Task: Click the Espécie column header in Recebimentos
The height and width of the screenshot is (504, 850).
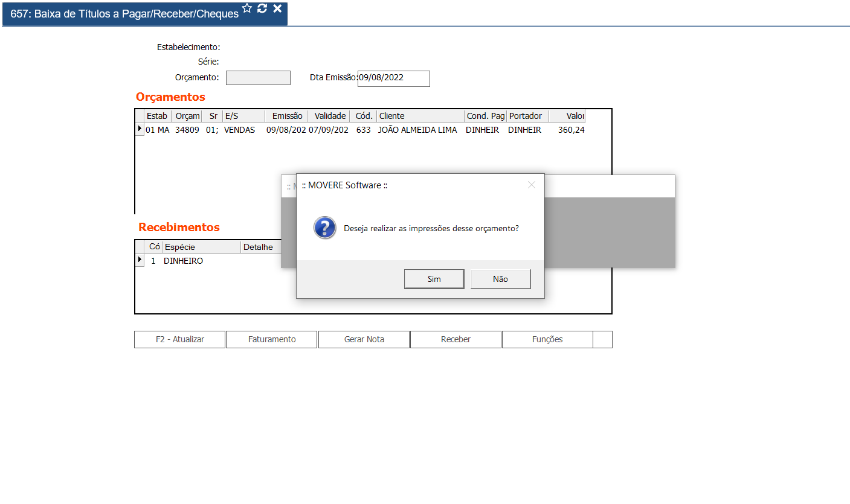Action: [x=201, y=247]
